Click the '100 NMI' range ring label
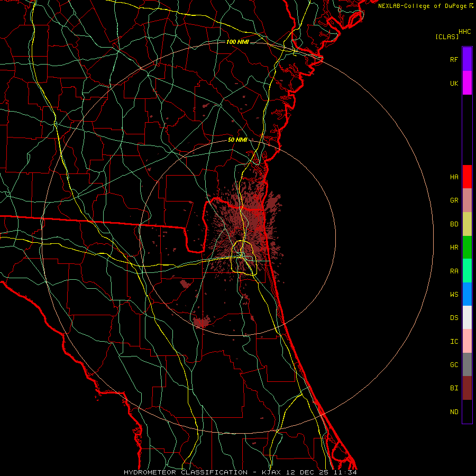 point(237,42)
